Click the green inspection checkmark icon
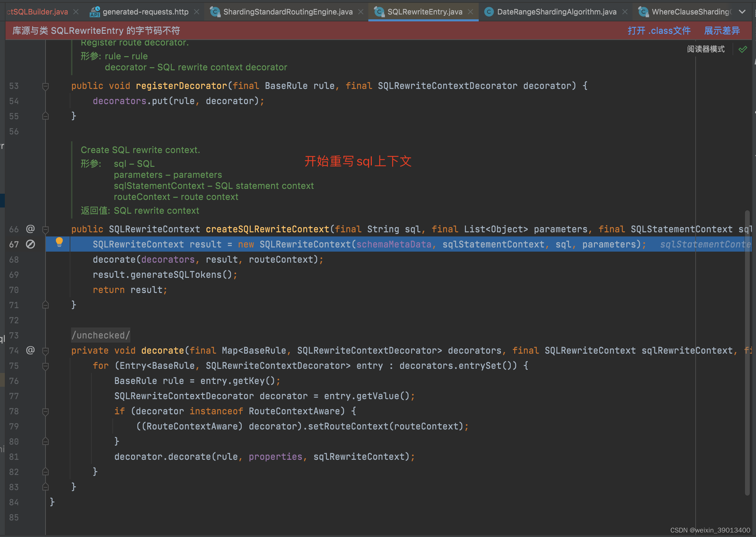 point(743,49)
